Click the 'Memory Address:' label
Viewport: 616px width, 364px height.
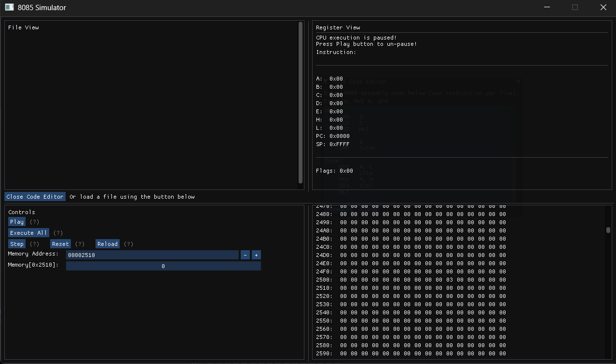33,254
